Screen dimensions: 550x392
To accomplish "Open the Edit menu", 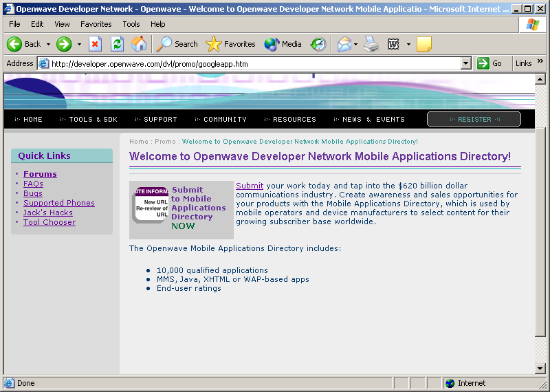I will click(x=37, y=24).
